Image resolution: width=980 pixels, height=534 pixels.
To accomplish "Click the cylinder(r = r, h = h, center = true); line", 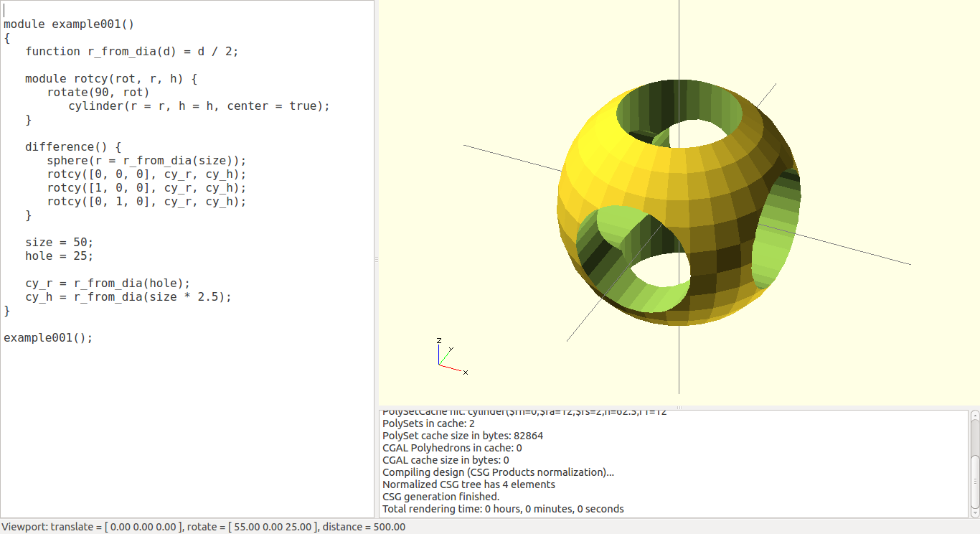I will [x=197, y=106].
